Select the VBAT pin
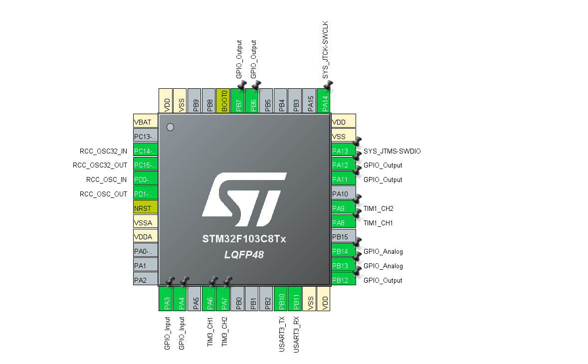This screenshot has width=588, height=364. (x=146, y=122)
